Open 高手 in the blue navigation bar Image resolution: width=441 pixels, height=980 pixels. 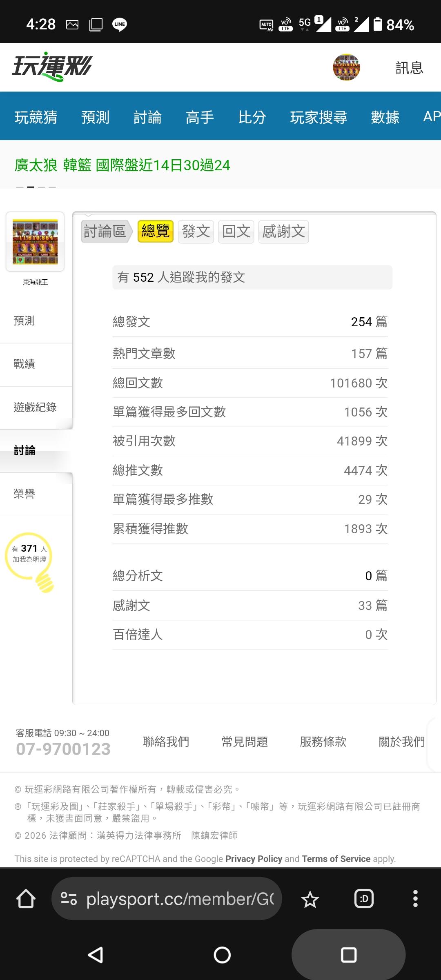(x=200, y=117)
